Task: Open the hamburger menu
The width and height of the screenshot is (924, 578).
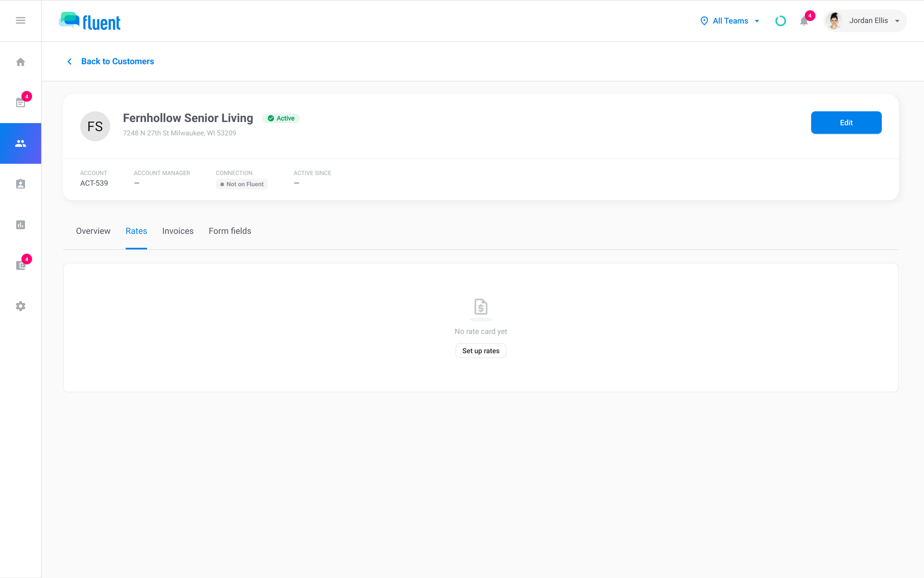Action: [20, 20]
